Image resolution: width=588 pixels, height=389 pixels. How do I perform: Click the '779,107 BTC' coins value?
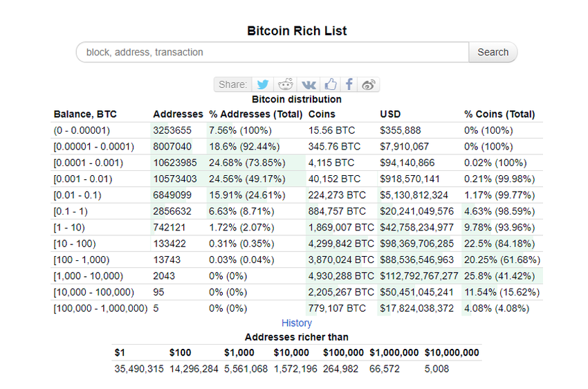337,307
